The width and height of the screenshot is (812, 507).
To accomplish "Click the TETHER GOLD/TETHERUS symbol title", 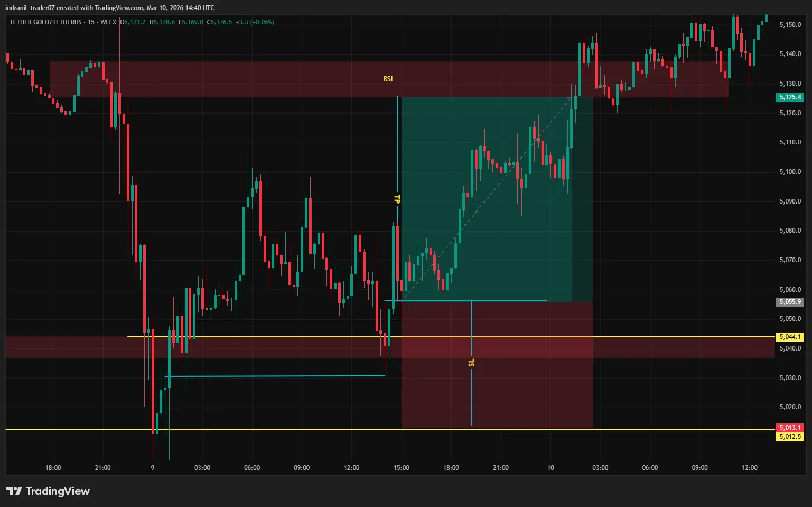I will pos(45,22).
